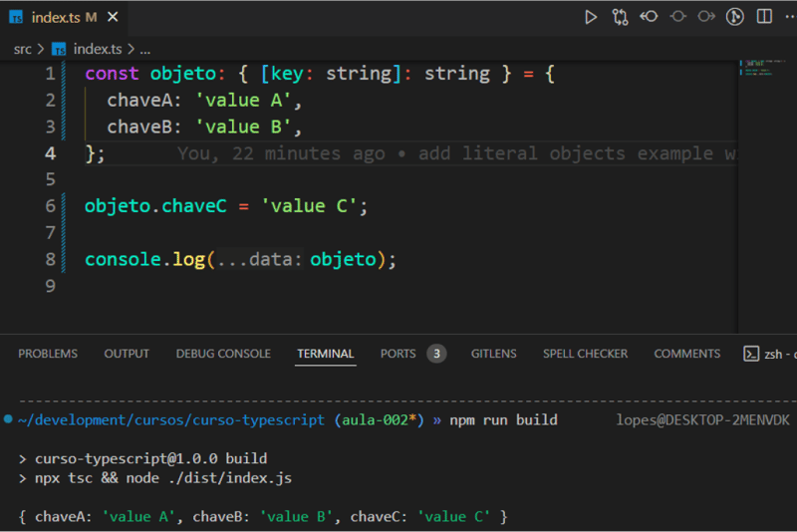
Task: Open the PROBLEMS panel tab
Action: 48,354
